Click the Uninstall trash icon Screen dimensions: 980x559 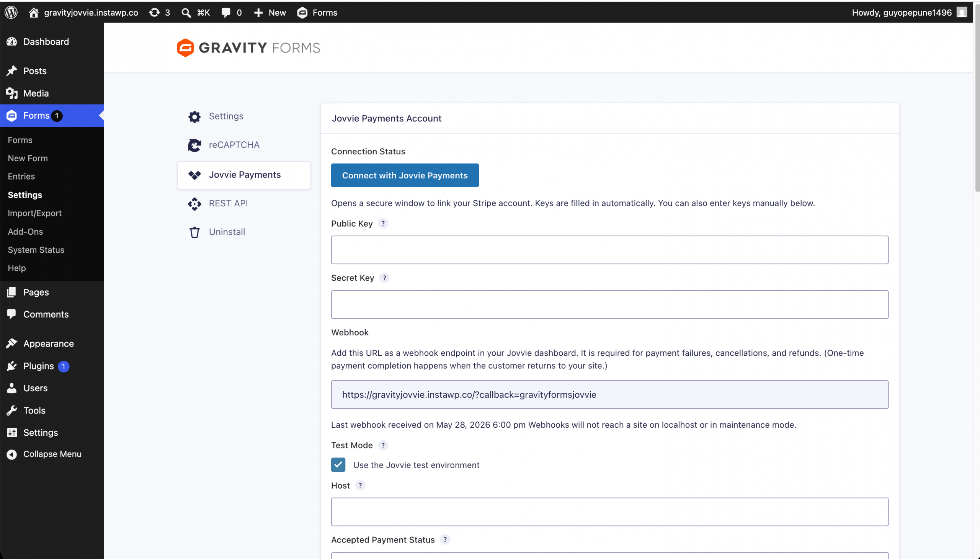(x=194, y=232)
